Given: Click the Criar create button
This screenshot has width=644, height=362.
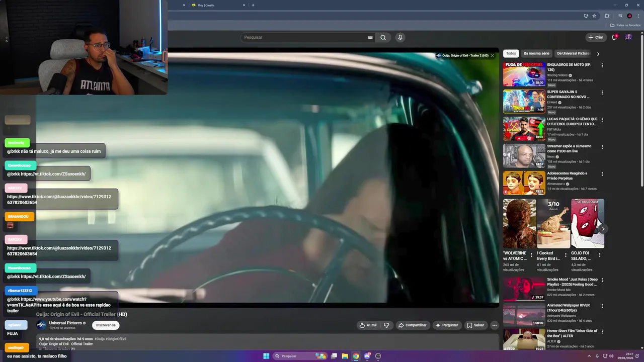Looking at the screenshot, I should pos(596,37).
